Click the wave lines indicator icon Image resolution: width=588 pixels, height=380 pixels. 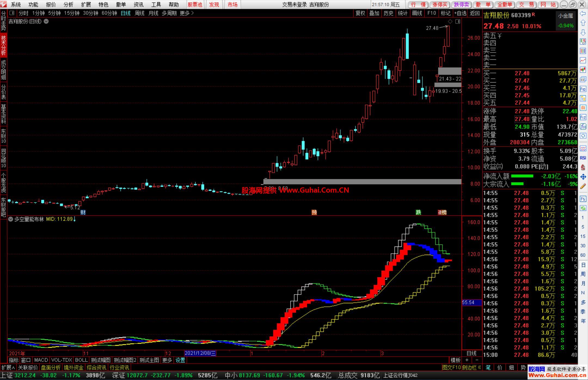(x=583, y=148)
